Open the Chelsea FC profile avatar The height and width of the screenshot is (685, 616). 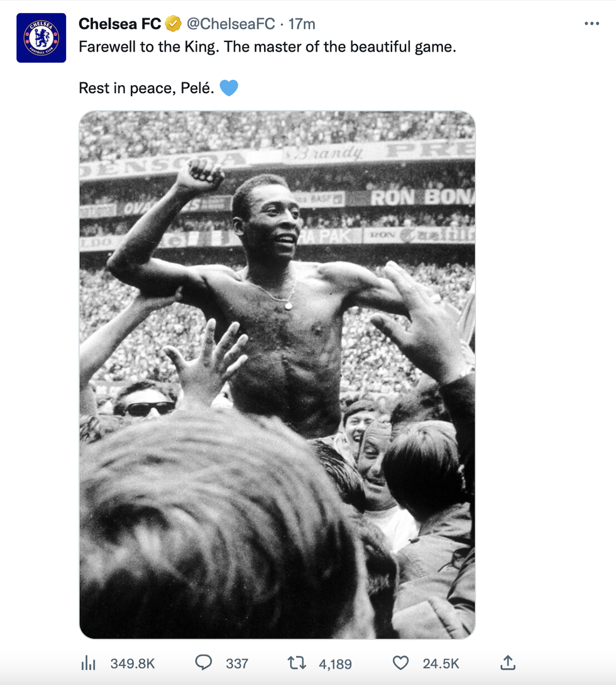tap(41, 38)
